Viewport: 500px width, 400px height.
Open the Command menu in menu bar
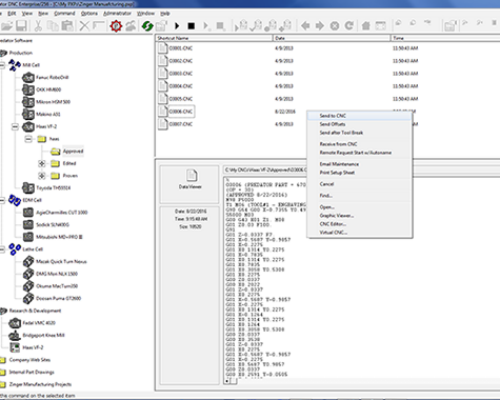click(x=65, y=13)
